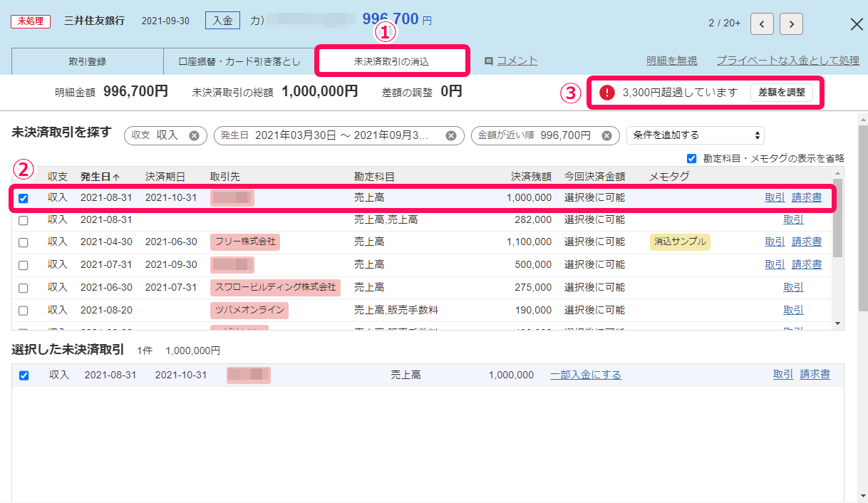Image resolution: width=868 pixels, height=503 pixels.
Task: Click the 勘定科目 column header
Action: pyautogui.click(x=374, y=177)
